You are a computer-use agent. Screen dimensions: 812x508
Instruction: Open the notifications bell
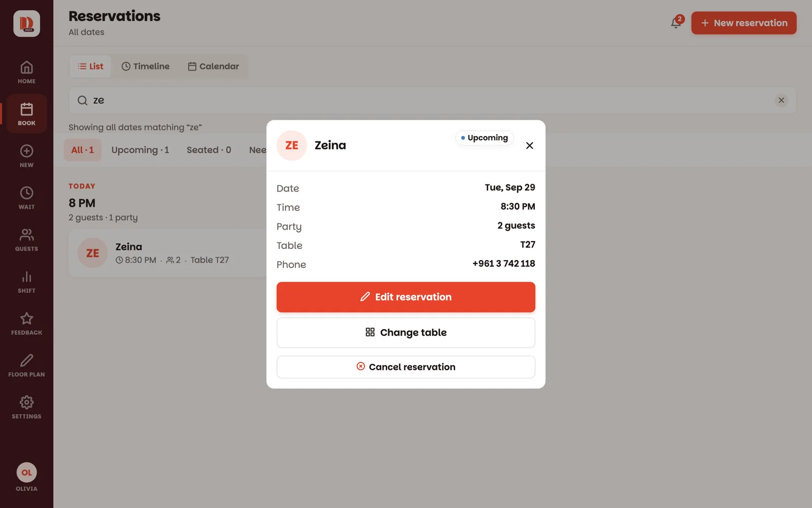coord(676,23)
